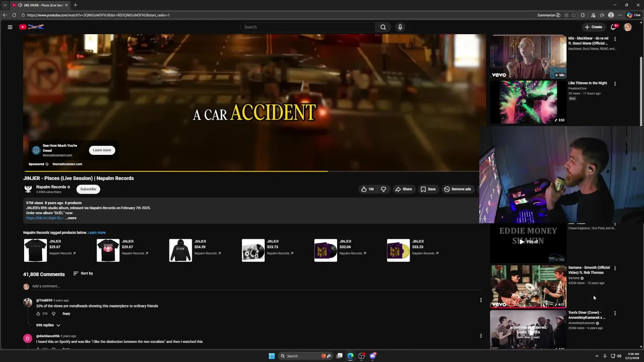The image size is (644, 362).
Task: Reload the page with refresh icon
Action: [14, 15]
